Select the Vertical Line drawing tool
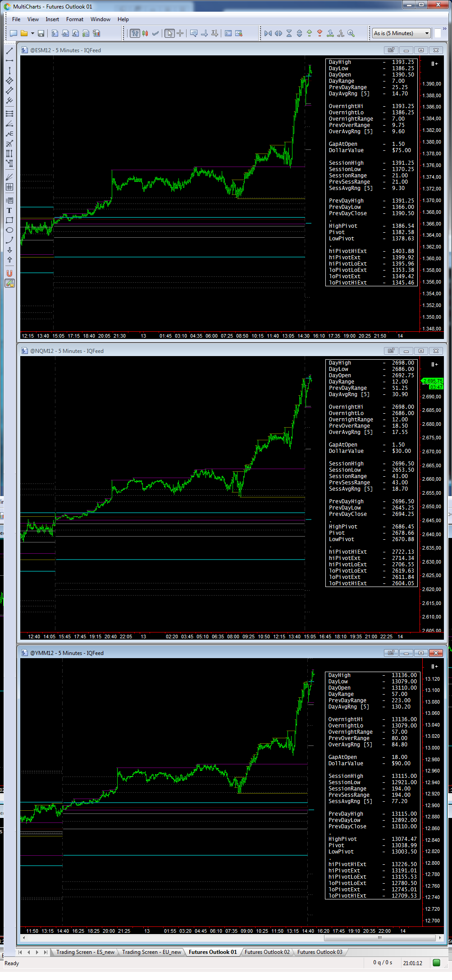This screenshot has width=452, height=980. (x=9, y=71)
